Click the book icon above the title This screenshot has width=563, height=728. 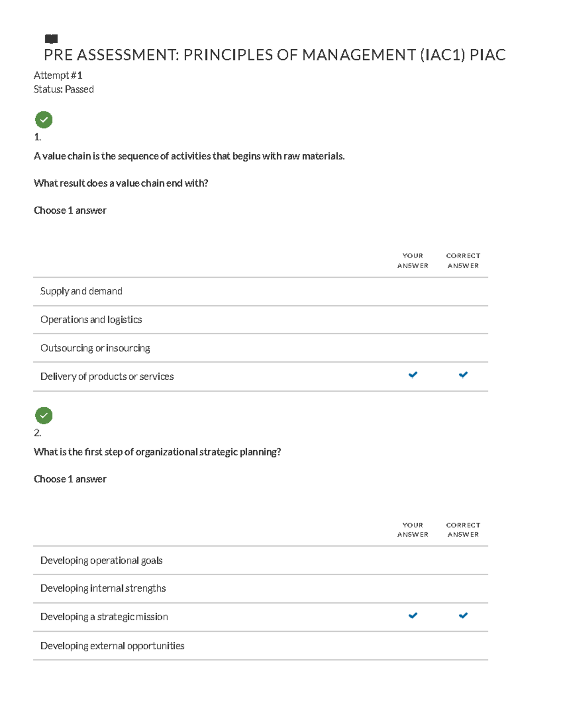pos(51,38)
